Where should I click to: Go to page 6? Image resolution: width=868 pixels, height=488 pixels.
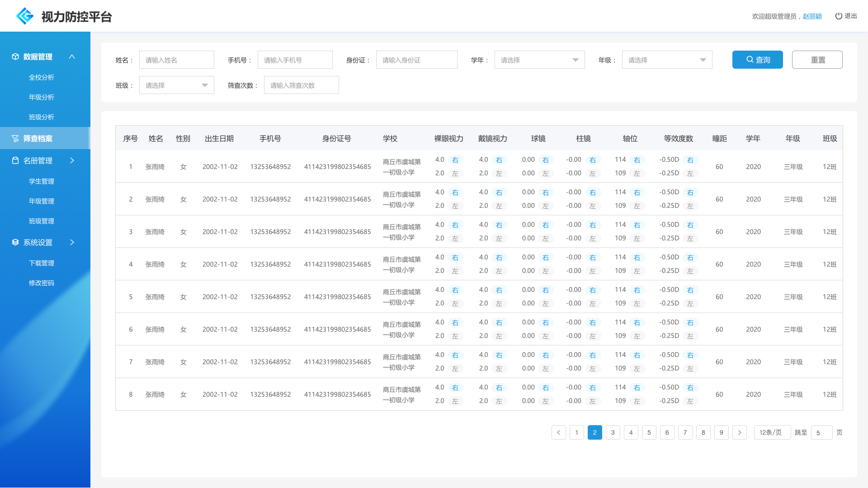click(667, 432)
